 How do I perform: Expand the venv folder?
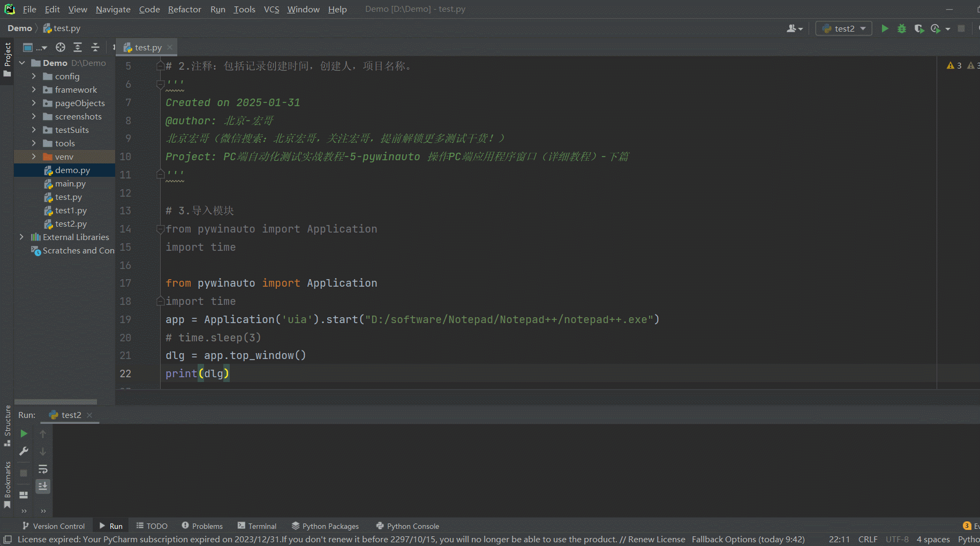34,156
